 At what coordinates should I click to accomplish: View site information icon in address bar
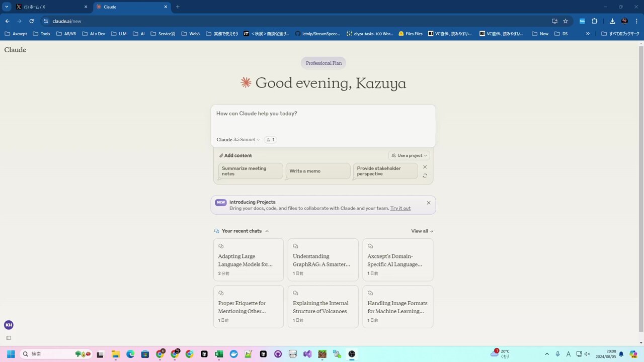(46, 21)
